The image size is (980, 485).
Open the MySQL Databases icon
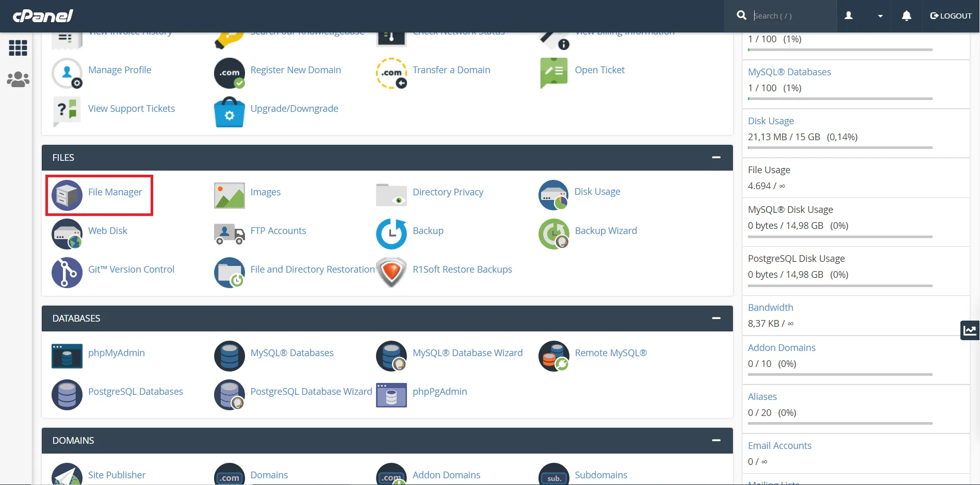click(x=230, y=356)
